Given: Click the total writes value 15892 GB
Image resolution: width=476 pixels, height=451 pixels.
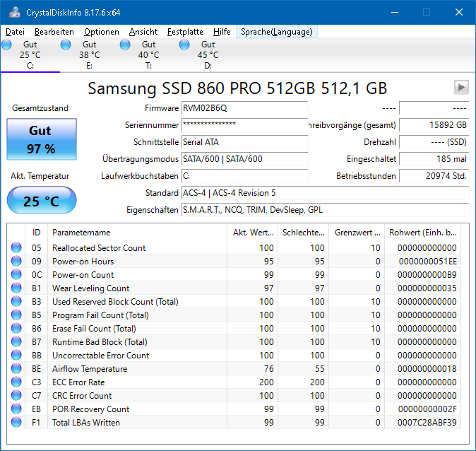Looking at the screenshot, I should tap(434, 125).
